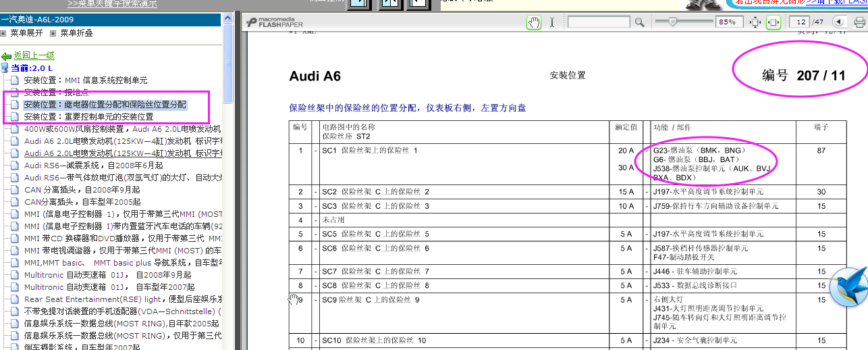Open 安装位置:重要控制单元的安装位置
868x350 pixels.
(x=88, y=117)
